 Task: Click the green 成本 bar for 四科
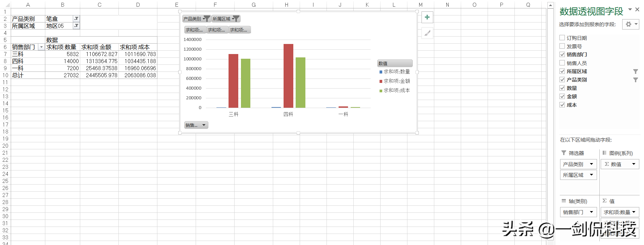[300, 83]
